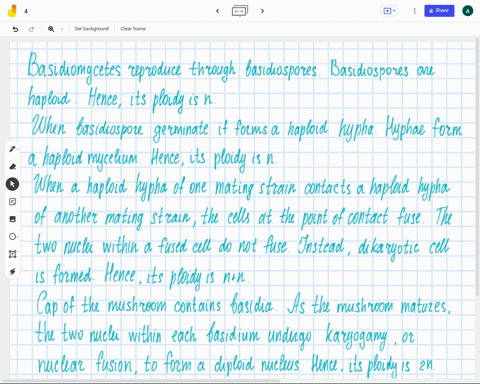The image size is (480, 384).
Task: Activate the Select arrow tool
Action: click(x=12, y=184)
